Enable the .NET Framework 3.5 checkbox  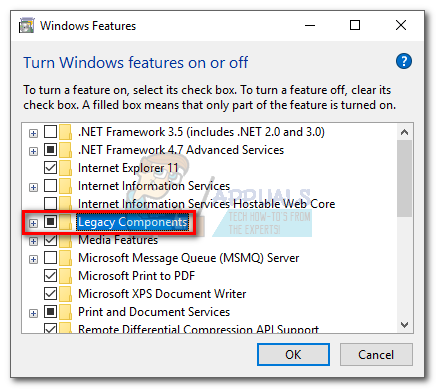50,132
